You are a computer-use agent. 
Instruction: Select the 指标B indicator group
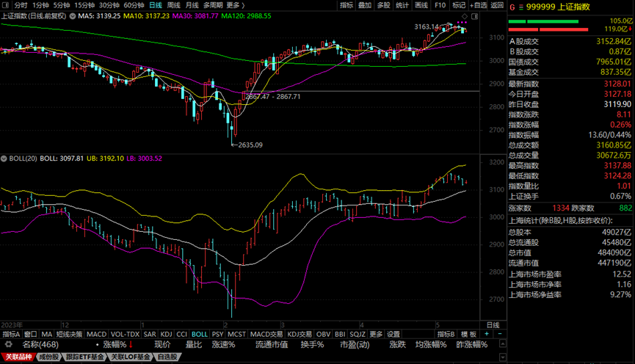point(446,334)
